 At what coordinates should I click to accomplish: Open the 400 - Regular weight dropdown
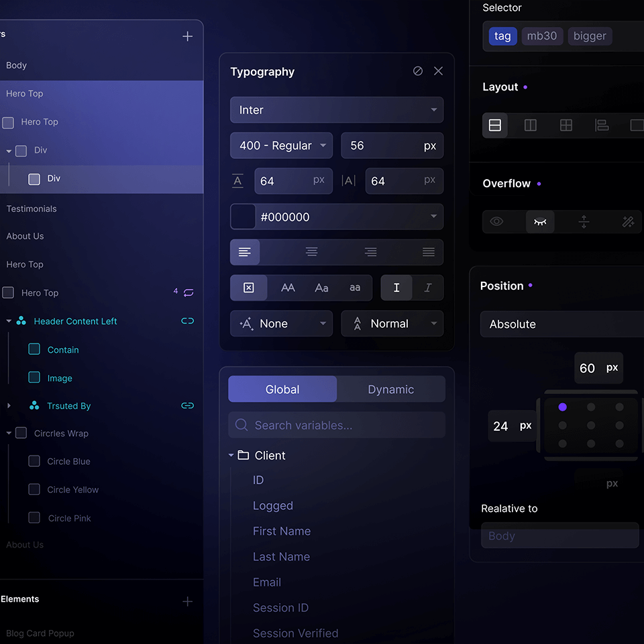coord(281,146)
